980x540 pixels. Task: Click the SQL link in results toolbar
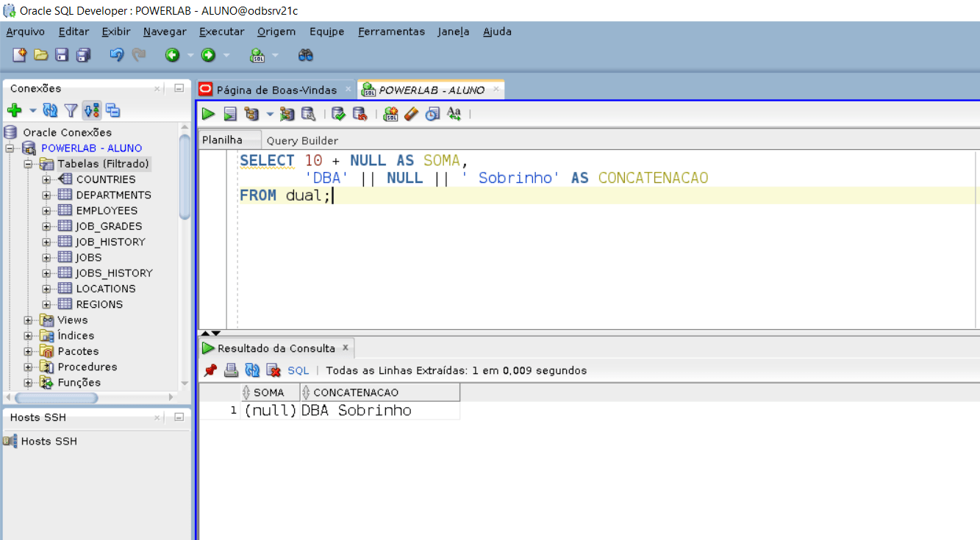pyautogui.click(x=298, y=370)
